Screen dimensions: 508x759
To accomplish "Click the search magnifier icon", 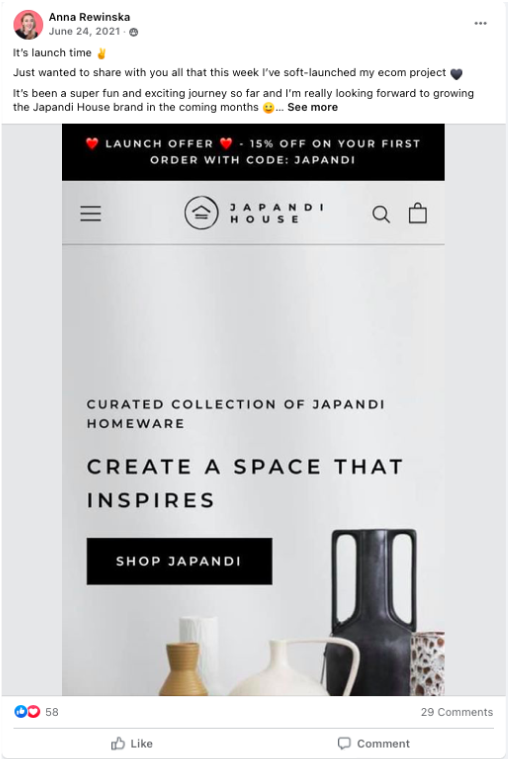I will tap(381, 214).
